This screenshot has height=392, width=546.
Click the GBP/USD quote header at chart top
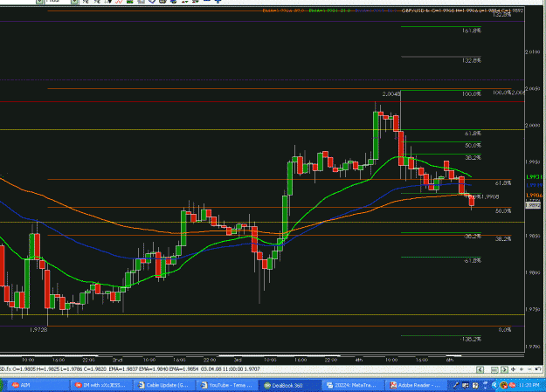point(462,10)
